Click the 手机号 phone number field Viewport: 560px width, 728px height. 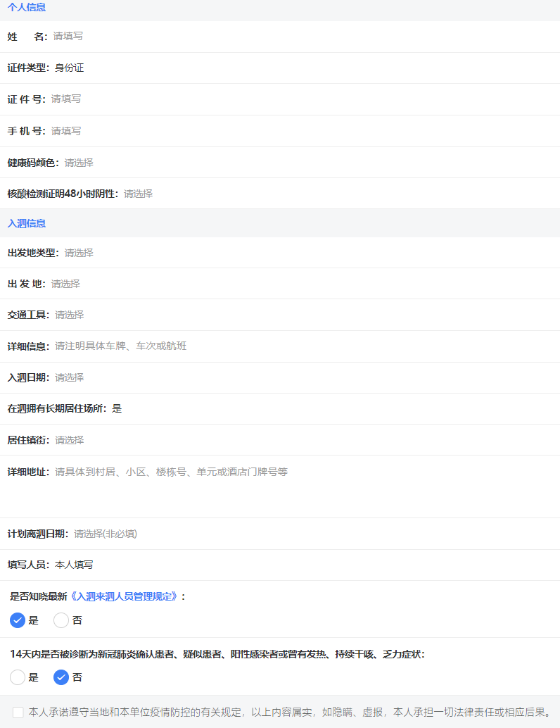pos(281,131)
